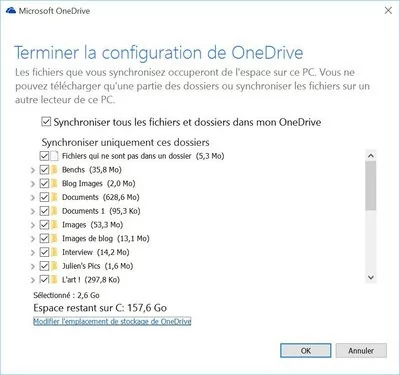Select the Blog Images folder icon

pyautogui.click(x=55, y=183)
